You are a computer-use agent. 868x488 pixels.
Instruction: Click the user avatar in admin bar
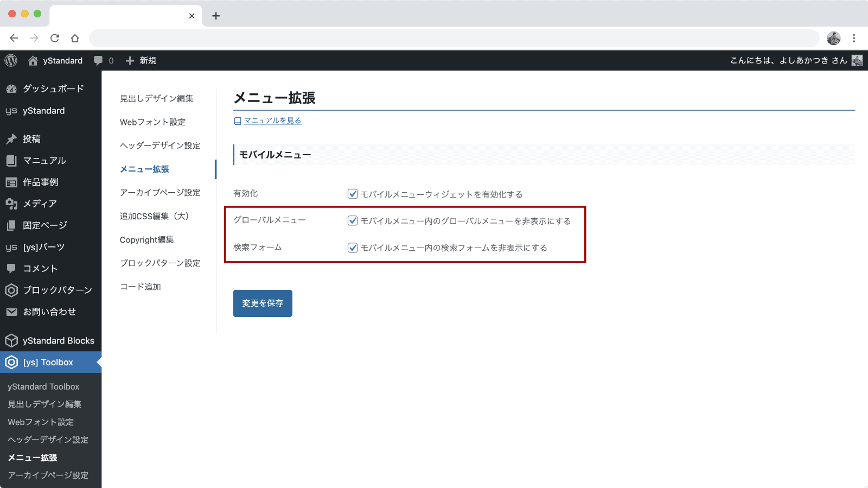857,60
